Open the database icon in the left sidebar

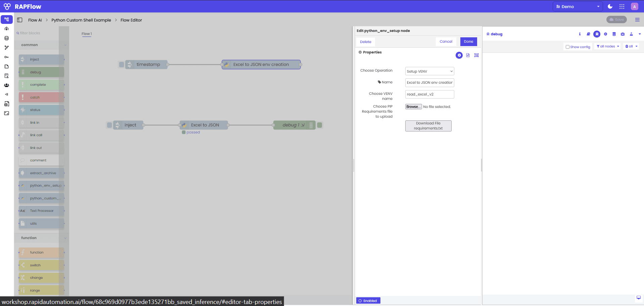click(x=6, y=38)
